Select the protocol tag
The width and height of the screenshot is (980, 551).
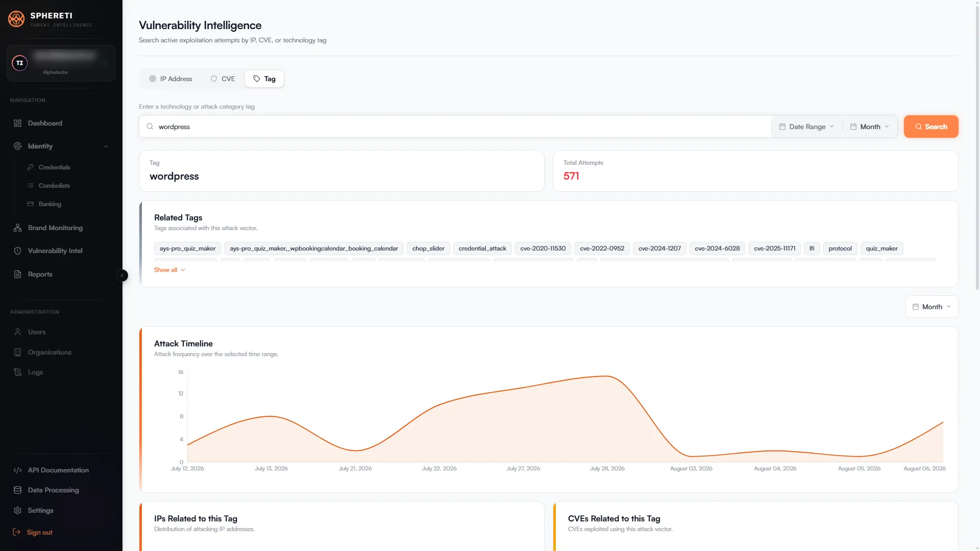point(840,248)
